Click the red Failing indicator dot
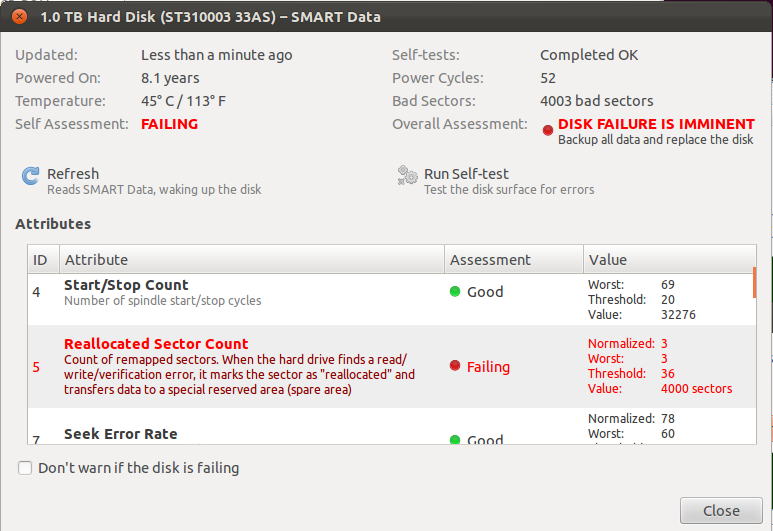This screenshot has width=773, height=531. 455,366
